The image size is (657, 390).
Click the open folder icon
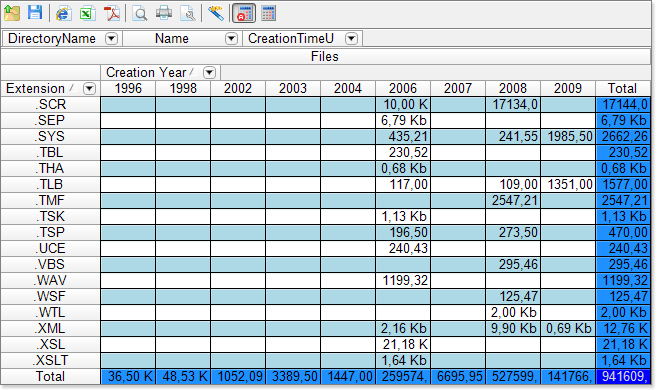tap(12, 13)
